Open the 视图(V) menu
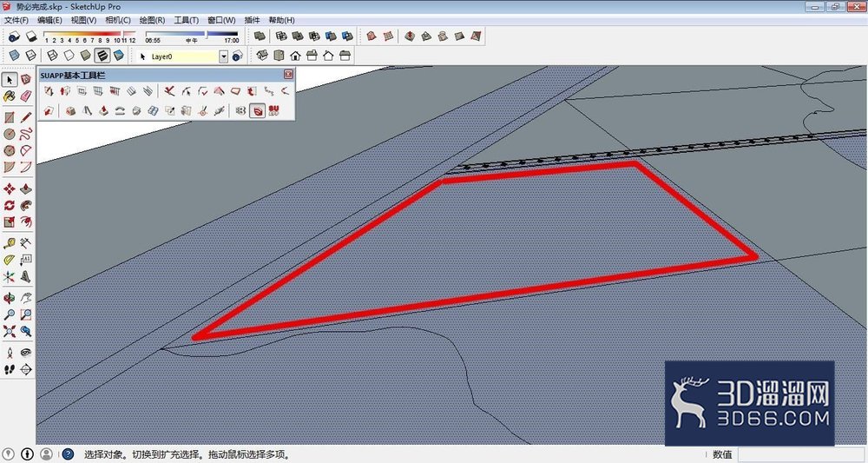 (x=83, y=20)
